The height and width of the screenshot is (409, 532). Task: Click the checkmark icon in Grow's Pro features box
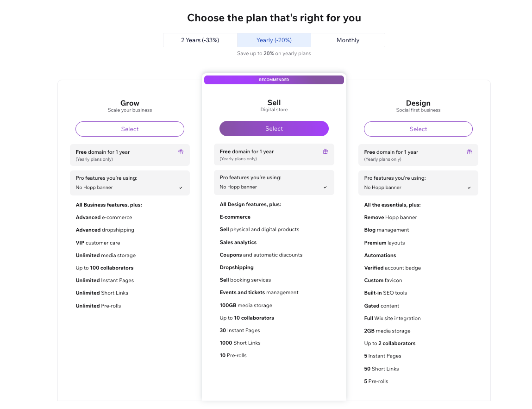181,189
